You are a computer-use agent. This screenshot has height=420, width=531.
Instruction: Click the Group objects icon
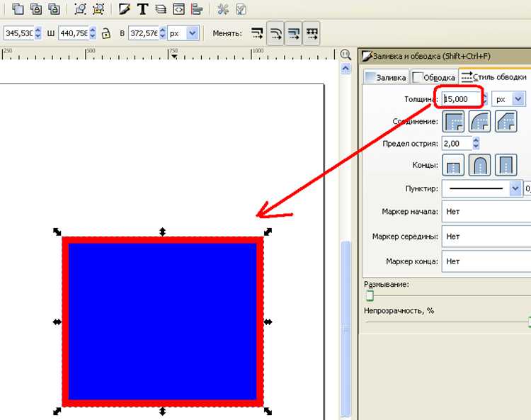coord(80,9)
